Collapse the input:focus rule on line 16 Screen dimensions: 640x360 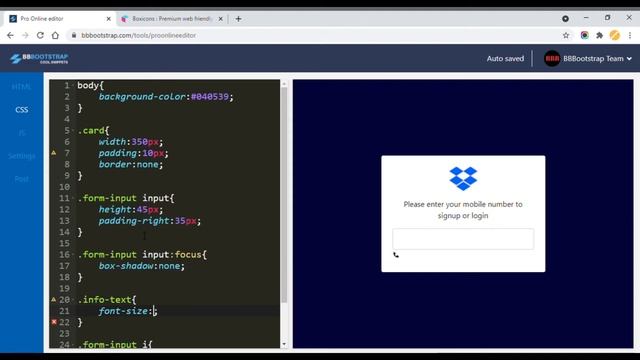(73, 255)
